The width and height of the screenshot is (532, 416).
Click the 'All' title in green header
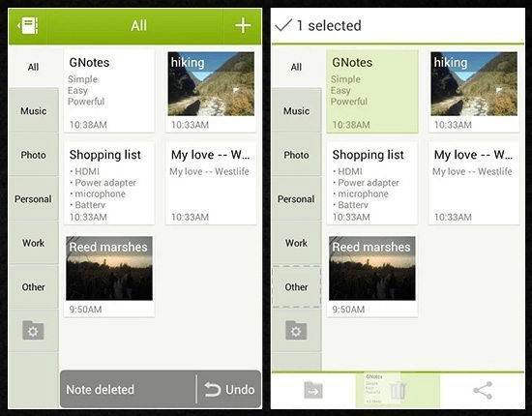tap(138, 26)
